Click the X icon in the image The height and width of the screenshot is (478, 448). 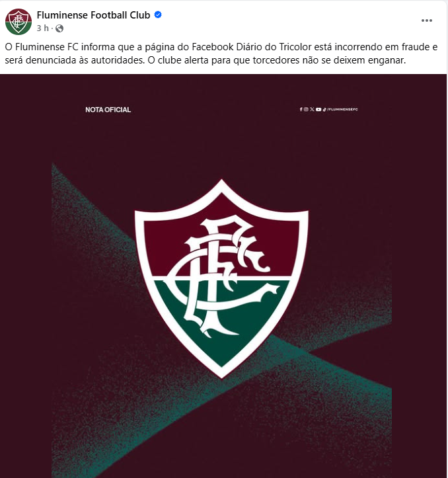pyautogui.click(x=312, y=109)
